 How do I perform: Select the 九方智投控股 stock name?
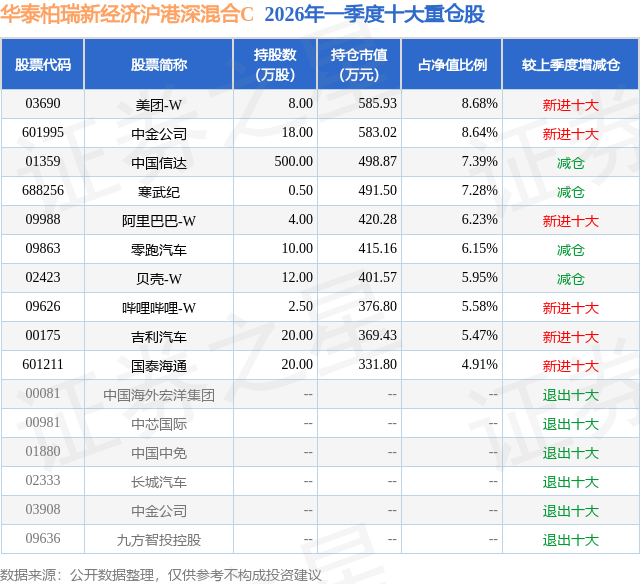click(159, 540)
